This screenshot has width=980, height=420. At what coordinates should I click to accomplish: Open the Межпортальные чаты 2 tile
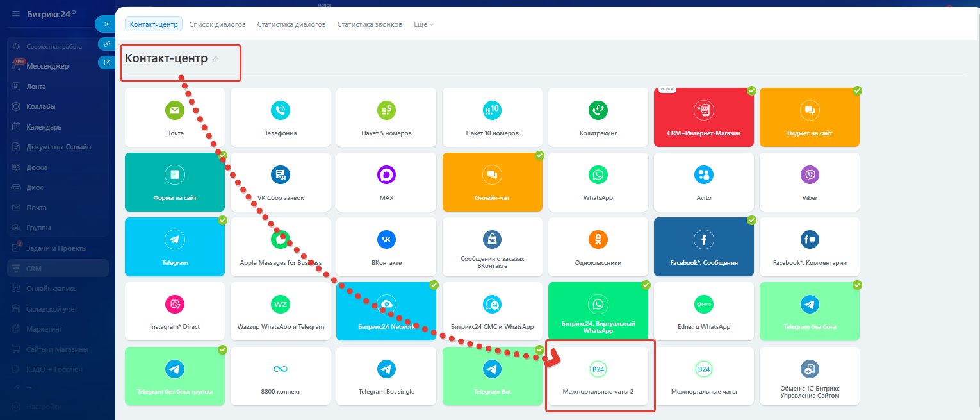(598, 376)
